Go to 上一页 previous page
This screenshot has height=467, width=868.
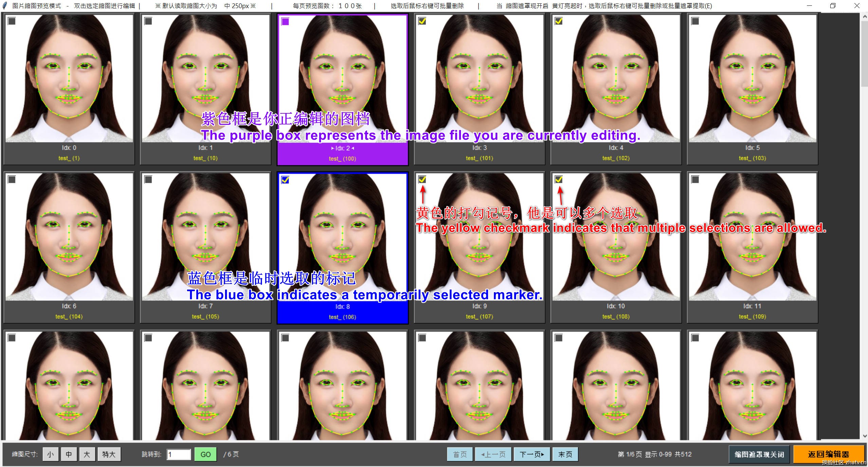click(493, 454)
